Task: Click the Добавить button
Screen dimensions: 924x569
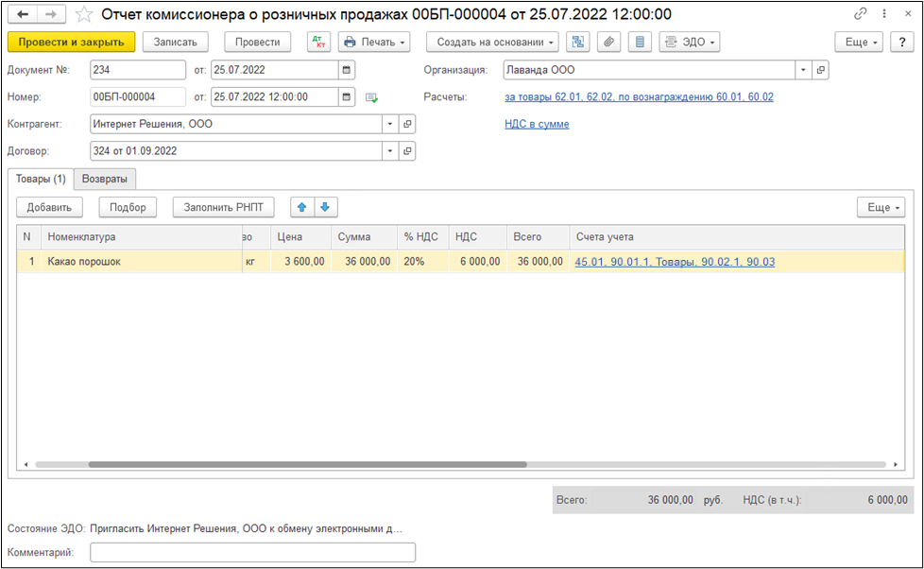Action: point(49,207)
